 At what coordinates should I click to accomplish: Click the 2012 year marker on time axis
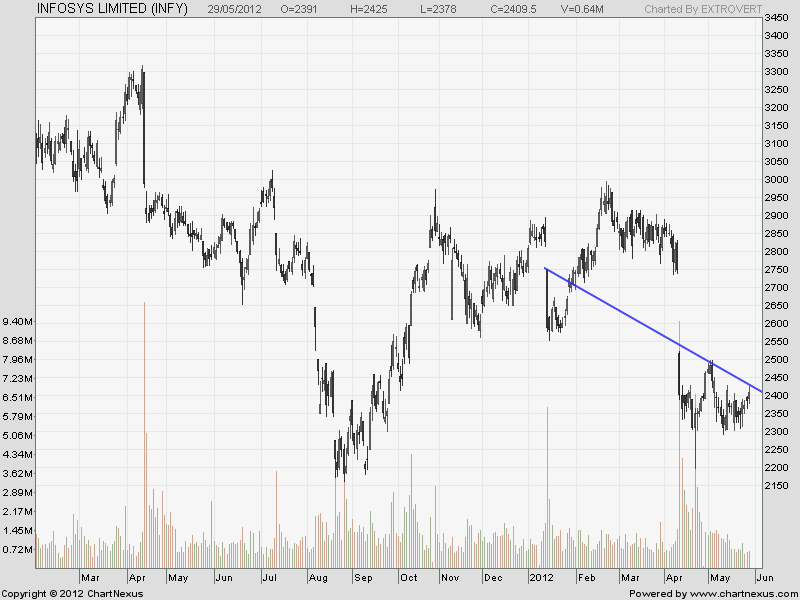tap(541, 578)
